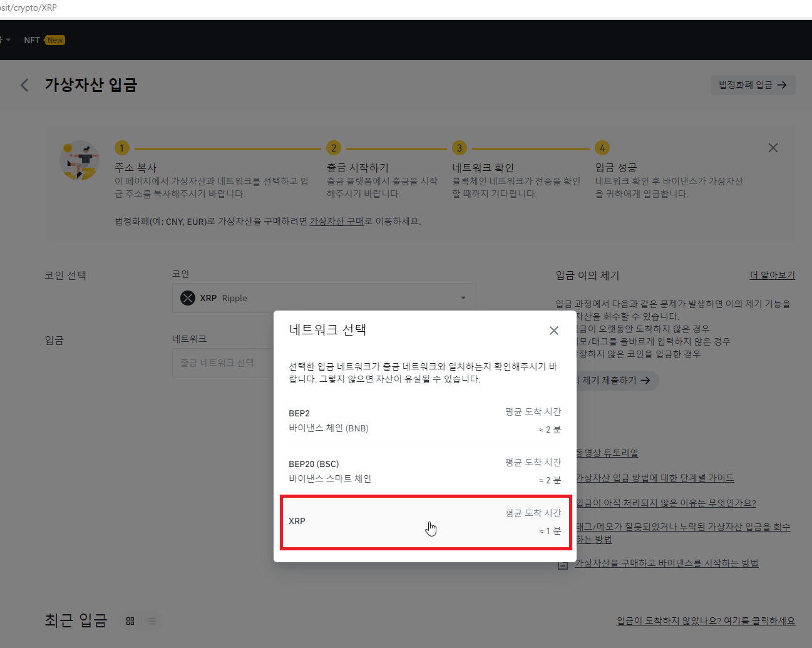The image size is (812, 648).
Task: Click the step 1 주소 복사 marker
Action: 122,148
